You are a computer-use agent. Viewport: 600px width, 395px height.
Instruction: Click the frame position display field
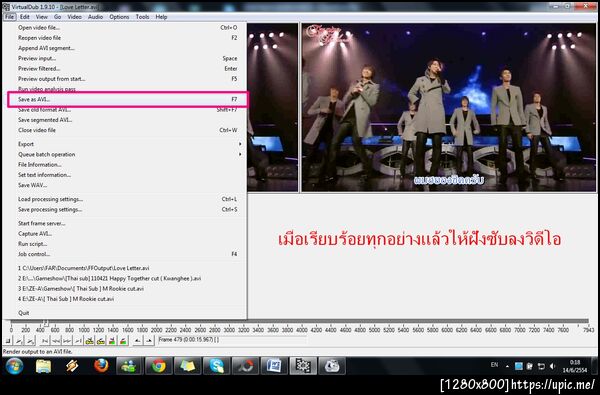coord(232,340)
